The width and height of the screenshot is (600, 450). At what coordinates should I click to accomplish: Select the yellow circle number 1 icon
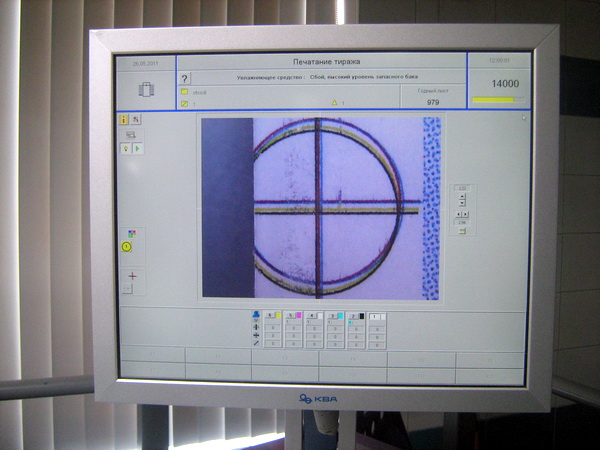click(127, 246)
